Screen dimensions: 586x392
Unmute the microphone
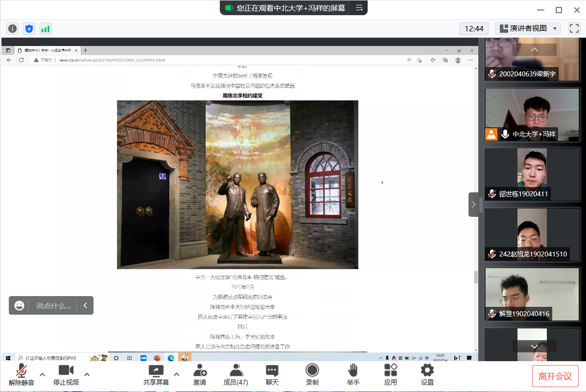pos(22,375)
